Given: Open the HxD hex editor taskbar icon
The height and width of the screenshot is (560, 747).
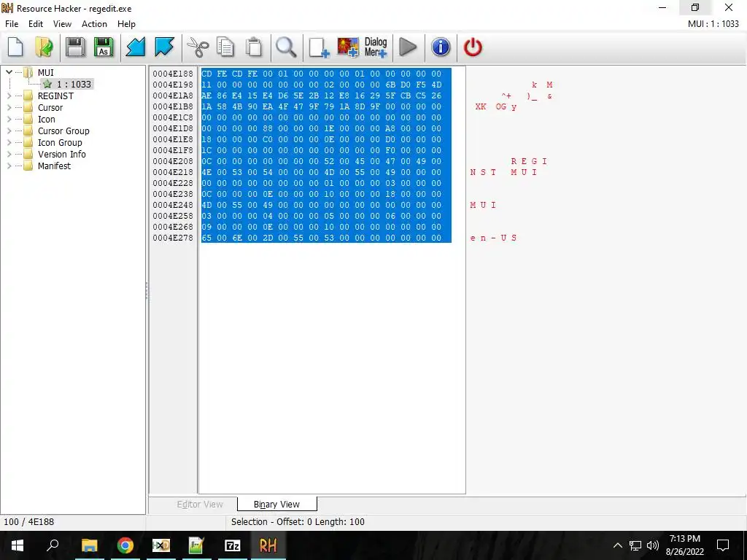Looking at the screenshot, I should (161, 545).
